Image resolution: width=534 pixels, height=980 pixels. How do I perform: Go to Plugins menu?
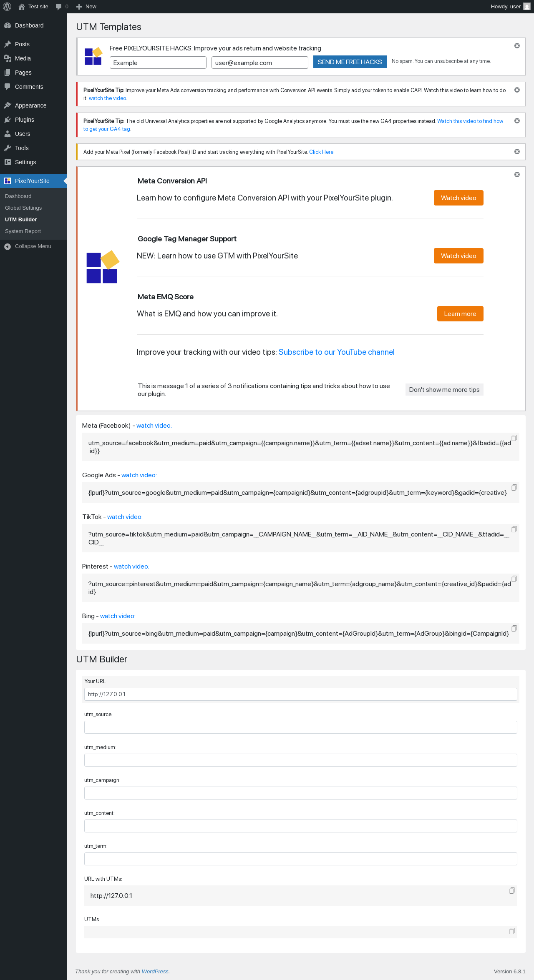point(33,120)
